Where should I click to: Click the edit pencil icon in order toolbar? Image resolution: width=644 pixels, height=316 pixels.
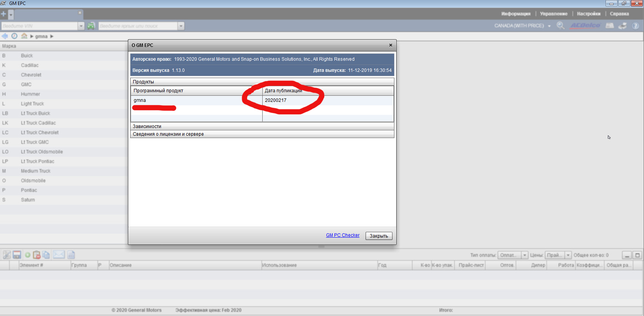click(7, 255)
